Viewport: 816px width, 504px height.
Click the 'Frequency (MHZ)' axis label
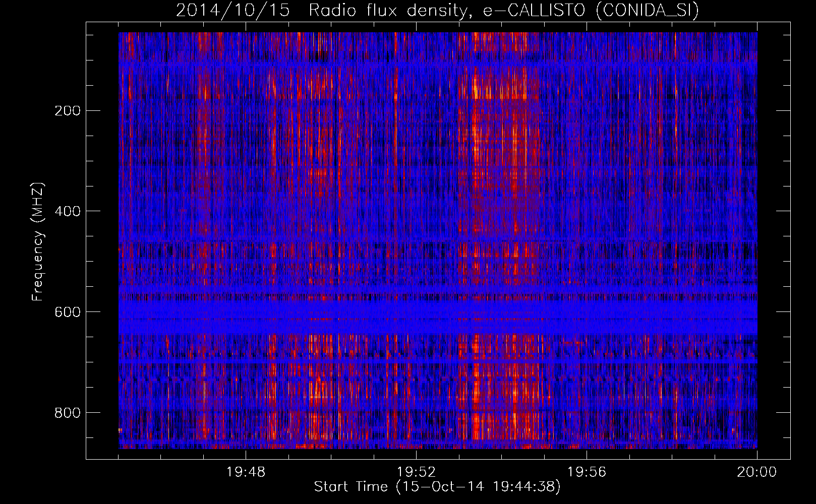[38, 241]
